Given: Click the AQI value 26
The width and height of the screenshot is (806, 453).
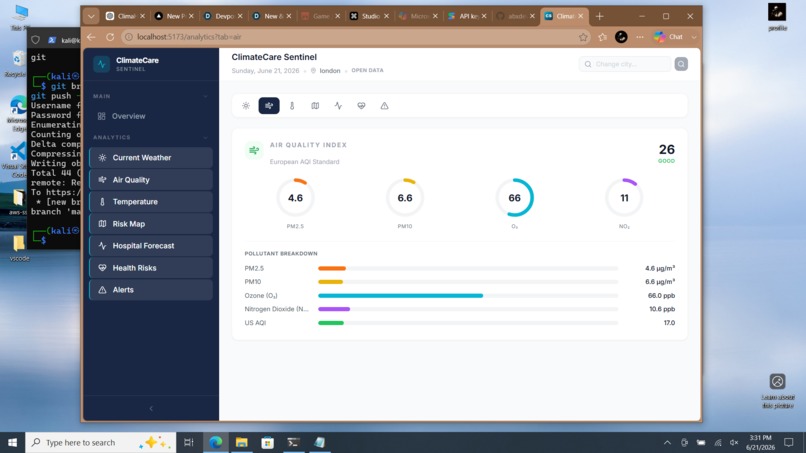Looking at the screenshot, I should (x=667, y=150).
